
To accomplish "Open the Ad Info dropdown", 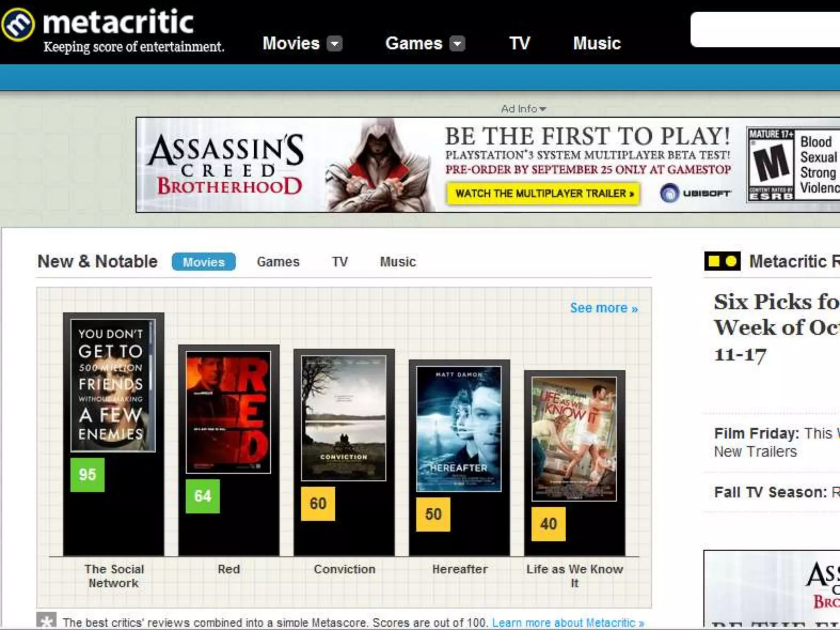I will pyautogui.click(x=523, y=109).
